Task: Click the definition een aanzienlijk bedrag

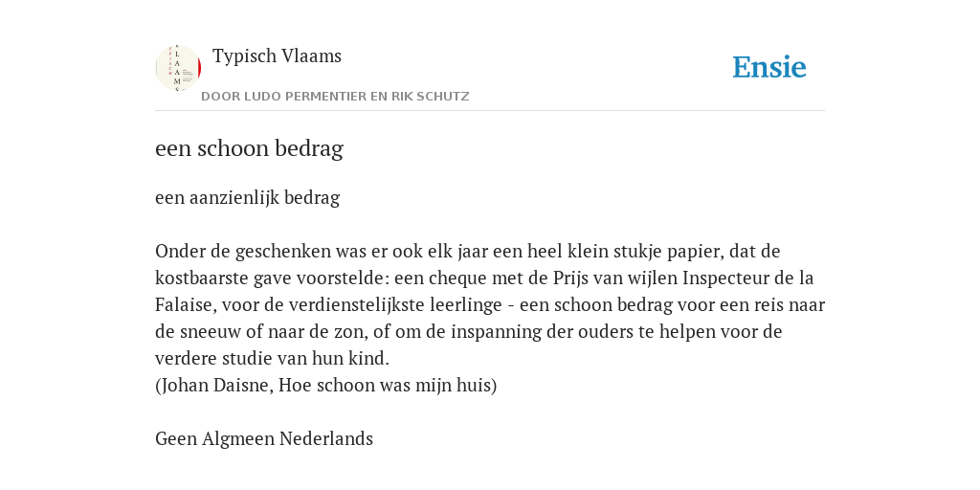Action: coord(248,197)
